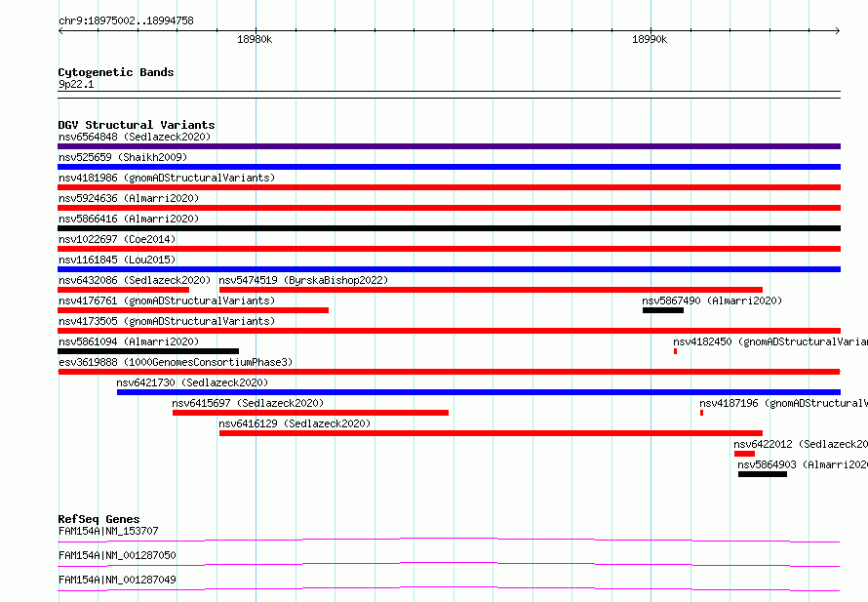Click the nsv5924636 (Almarri2020) label
The height and width of the screenshot is (602, 868).
point(129,198)
